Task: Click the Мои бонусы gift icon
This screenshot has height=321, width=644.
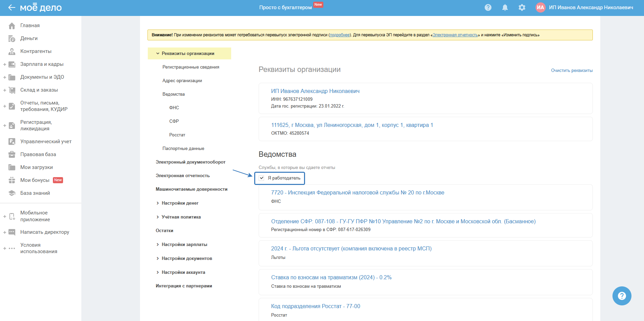Action: click(x=12, y=180)
